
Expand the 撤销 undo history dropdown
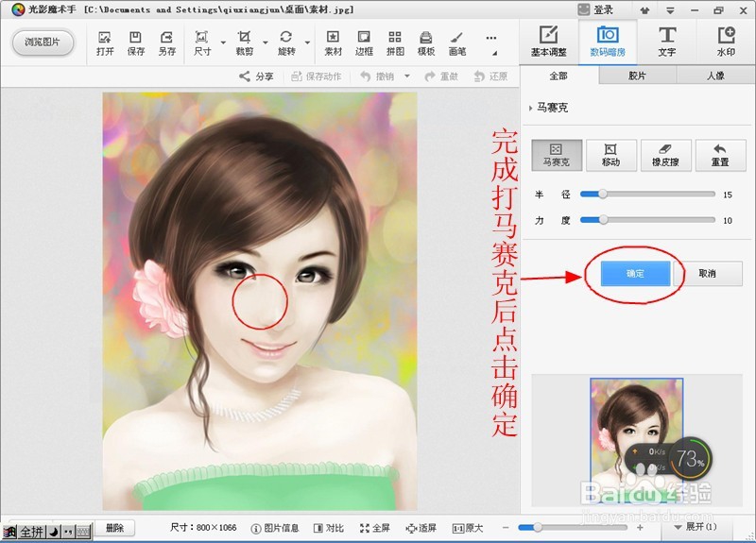407,76
